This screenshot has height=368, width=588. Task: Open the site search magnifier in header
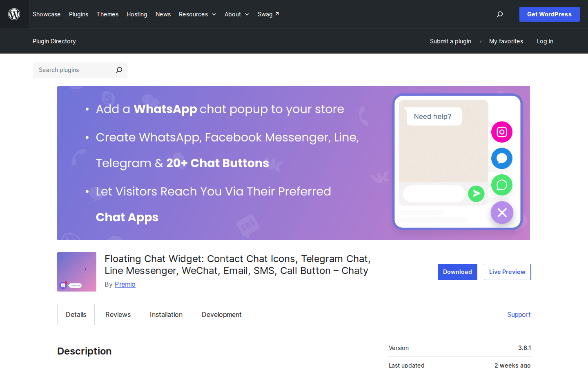click(500, 14)
